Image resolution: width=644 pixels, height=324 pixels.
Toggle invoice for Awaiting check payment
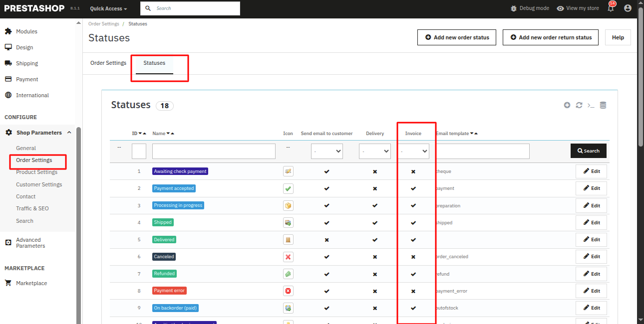(x=413, y=171)
